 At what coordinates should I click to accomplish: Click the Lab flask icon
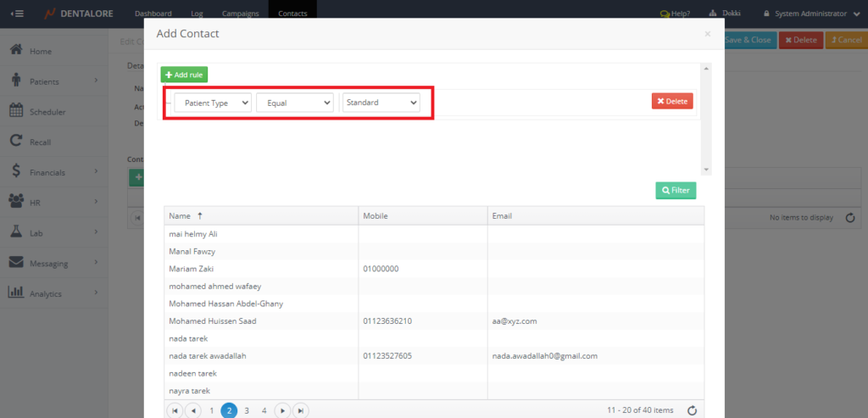click(15, 231)
